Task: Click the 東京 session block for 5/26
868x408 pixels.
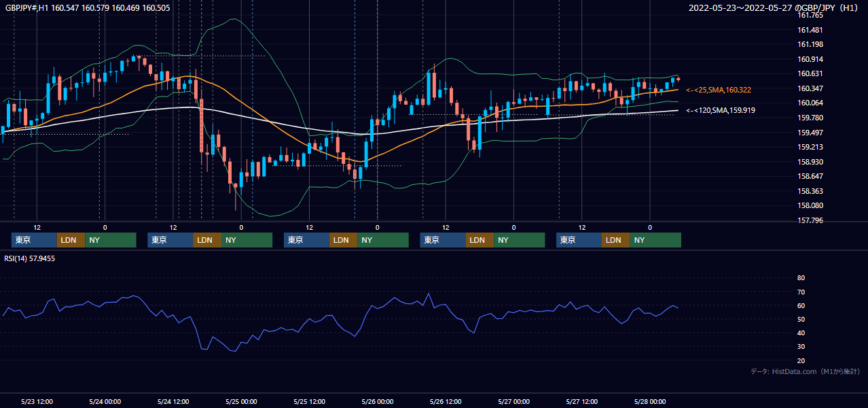Action: pyautogui.click(x=443, y=240)
